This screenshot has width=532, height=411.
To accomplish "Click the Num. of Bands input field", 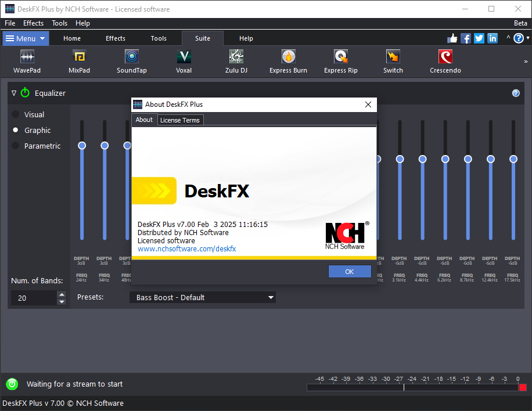I will pos(34,298).
